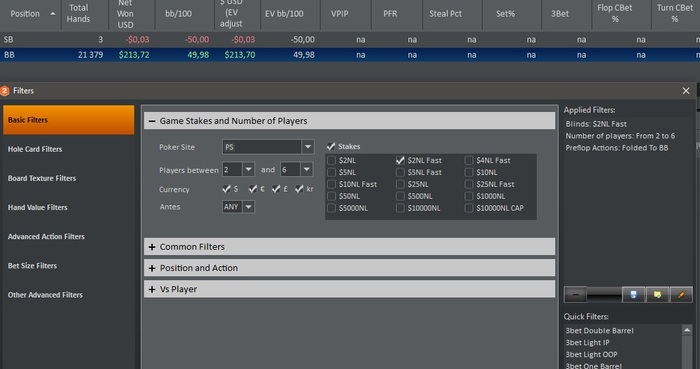The image size is (700, 369).
Task: Open the maximum players dropdown showing 6
Action: point(306,170)
